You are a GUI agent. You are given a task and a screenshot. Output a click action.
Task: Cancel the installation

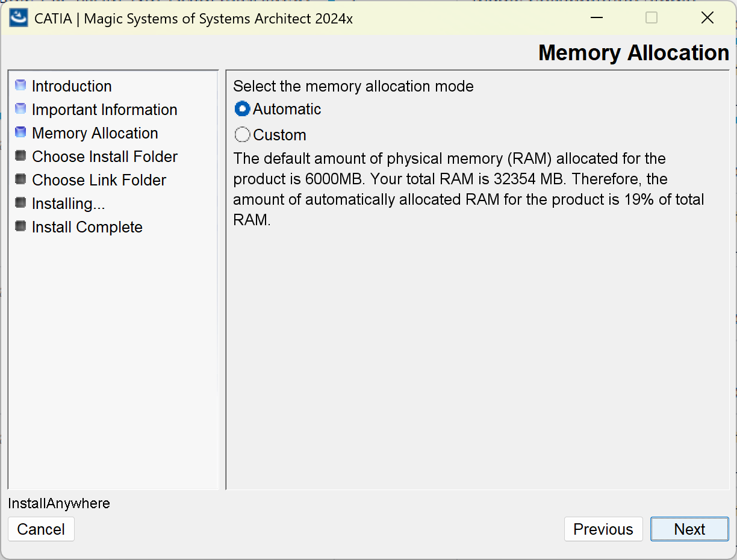tap(41, 529)
